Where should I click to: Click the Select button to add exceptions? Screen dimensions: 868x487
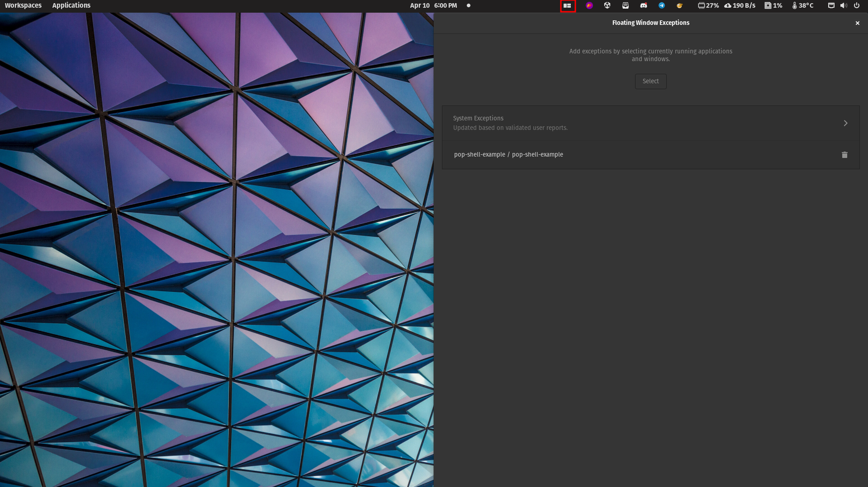tap(650, 81)
